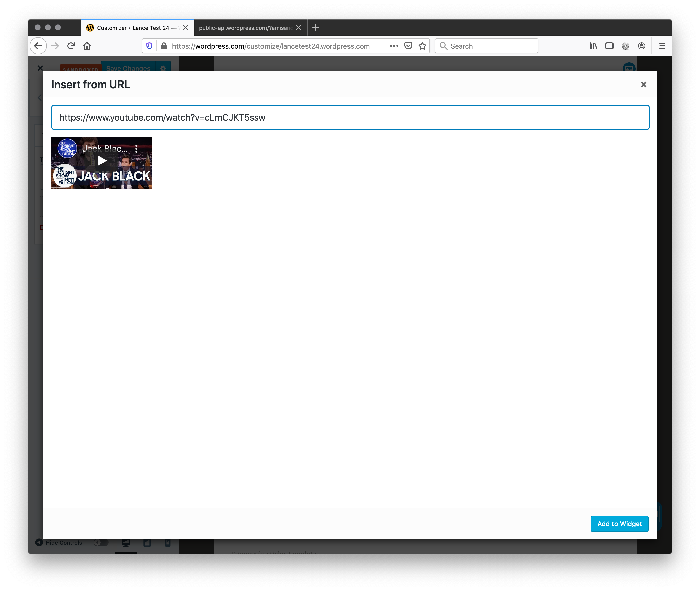This screenshot has width=700, height=591.
Task: Close the Customizer with the X icon
Action: [x=40, y=68]
